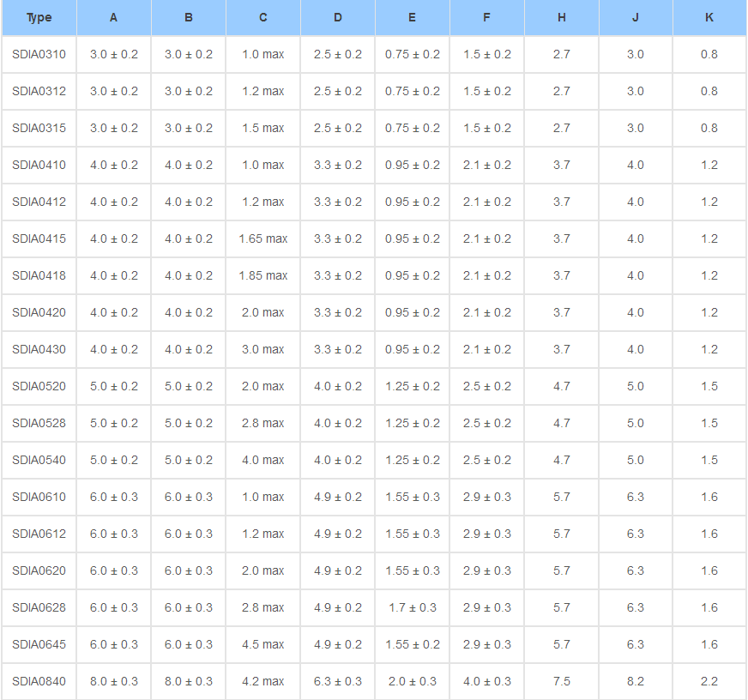Viewport: 748px width, 700px height.
Task: Select the SDIA0410 type cell
Action: (x=39, y=165)
